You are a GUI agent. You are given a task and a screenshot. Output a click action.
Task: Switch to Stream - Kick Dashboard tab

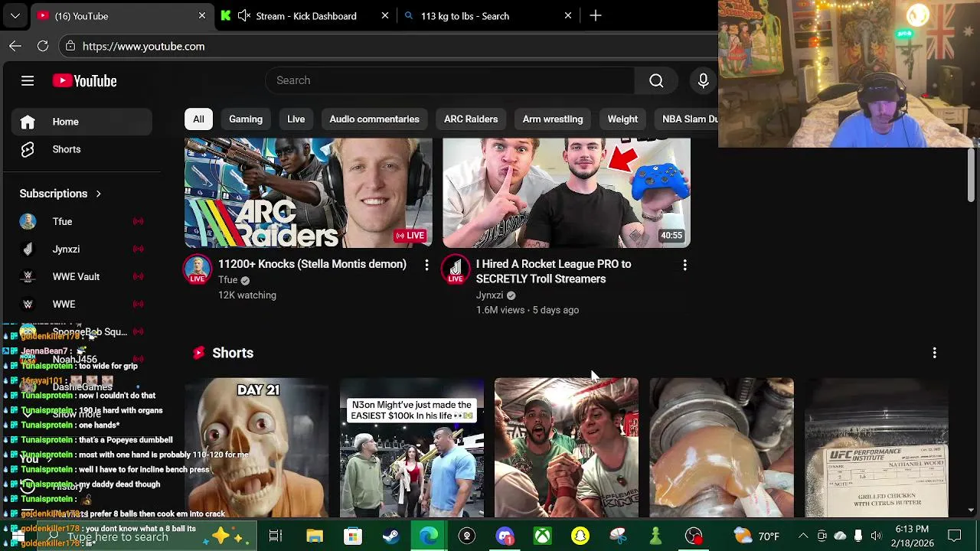click(305, 16)
